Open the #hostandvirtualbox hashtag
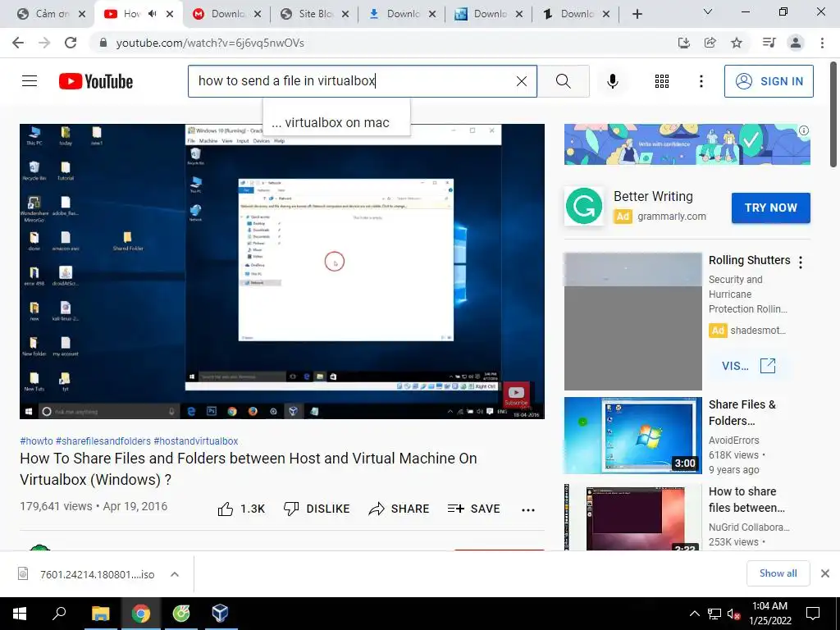 pos(195,441)
